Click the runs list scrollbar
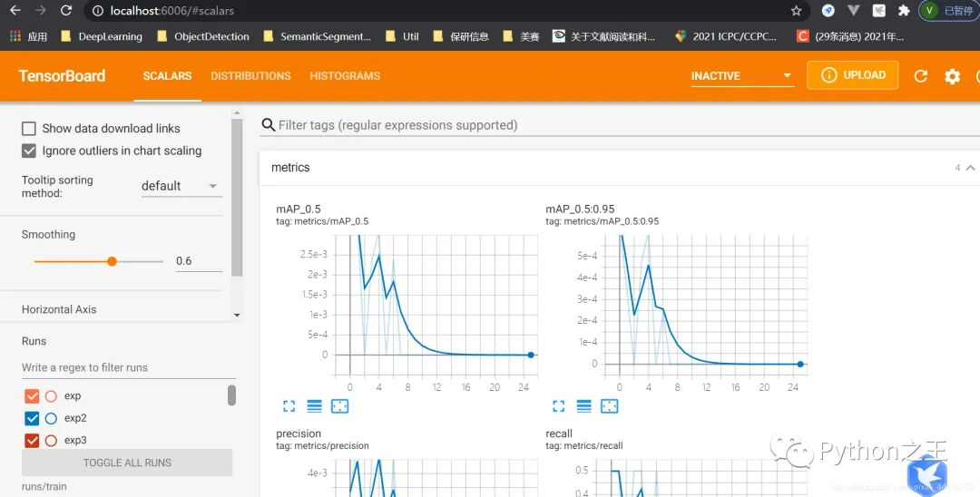980x497 pixels. point(232,395)
